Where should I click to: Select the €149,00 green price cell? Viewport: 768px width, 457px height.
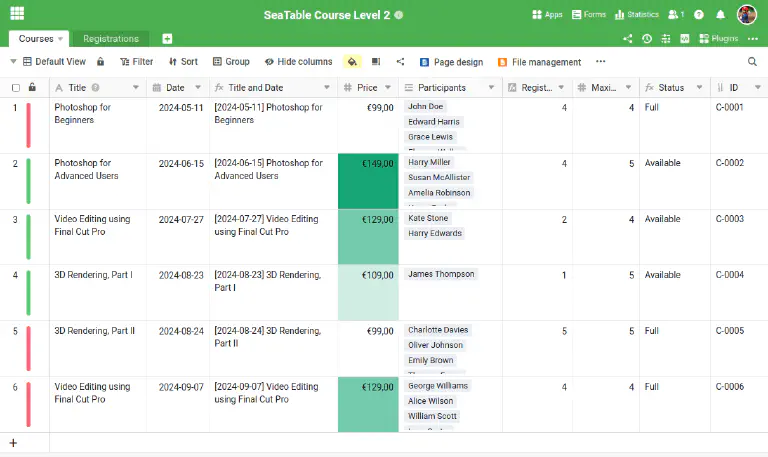368,181
